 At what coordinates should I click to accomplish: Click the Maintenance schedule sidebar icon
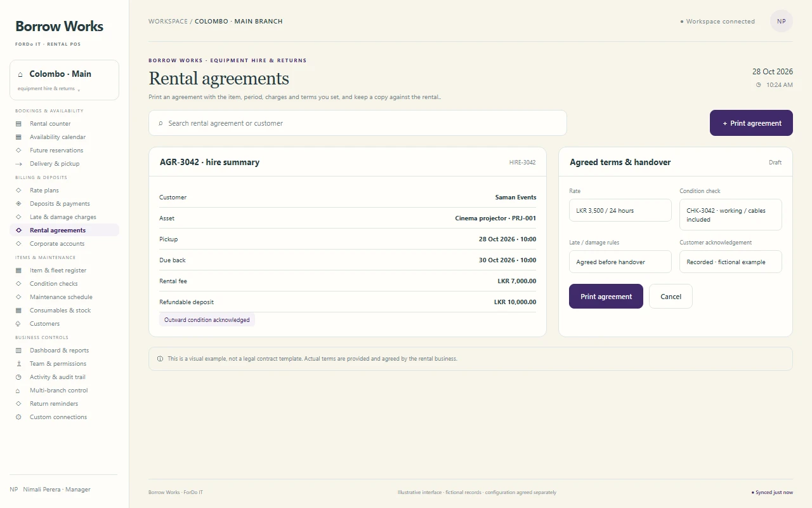18,297
